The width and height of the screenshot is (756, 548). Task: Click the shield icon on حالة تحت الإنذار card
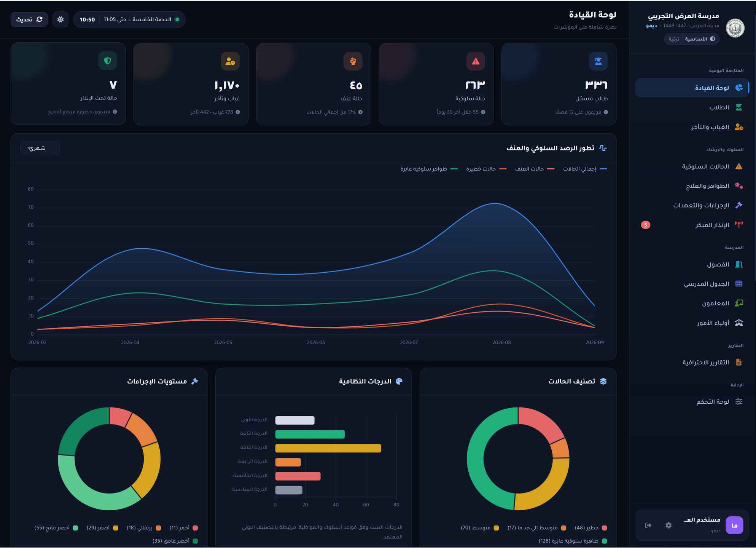[x=108, y=61]
